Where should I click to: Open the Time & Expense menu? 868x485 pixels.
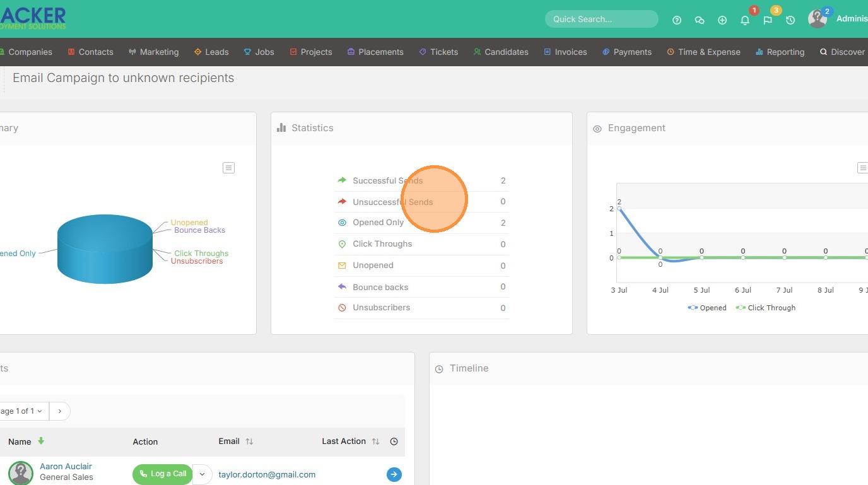[x=703, y=52]
